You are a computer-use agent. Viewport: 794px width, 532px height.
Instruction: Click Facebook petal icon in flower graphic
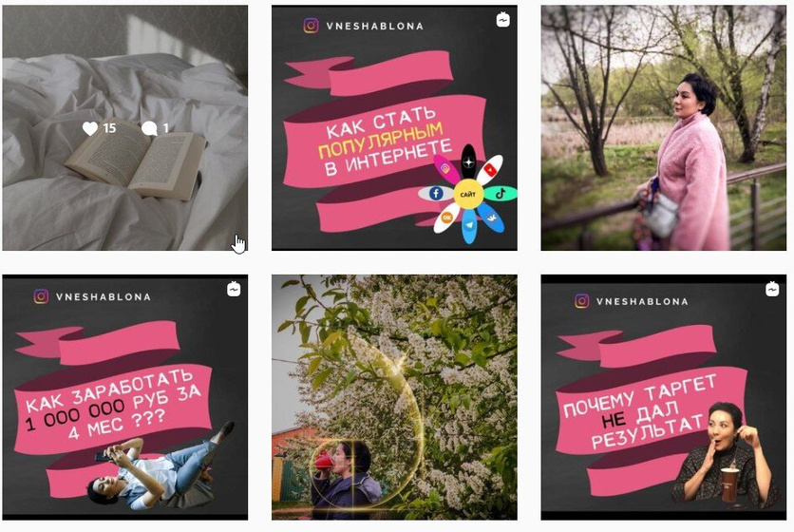click(x=436, y=193)
